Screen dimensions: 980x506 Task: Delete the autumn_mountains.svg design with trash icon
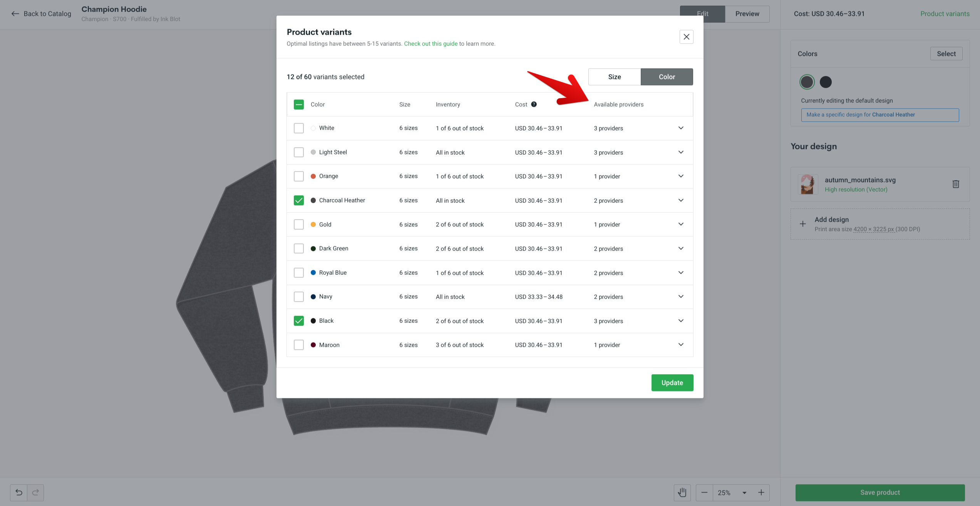[956, 184]
